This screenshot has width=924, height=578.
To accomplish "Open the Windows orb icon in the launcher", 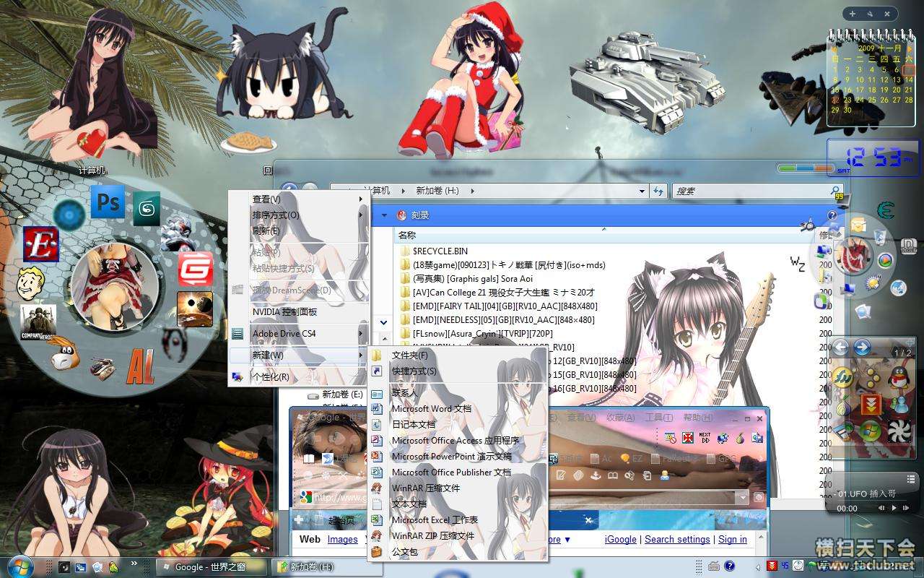I will [871, 431].
